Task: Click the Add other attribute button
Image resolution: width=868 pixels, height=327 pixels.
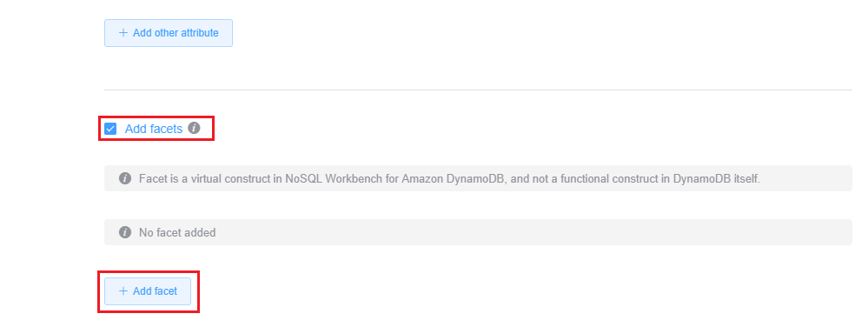Action: coord(169,33)
